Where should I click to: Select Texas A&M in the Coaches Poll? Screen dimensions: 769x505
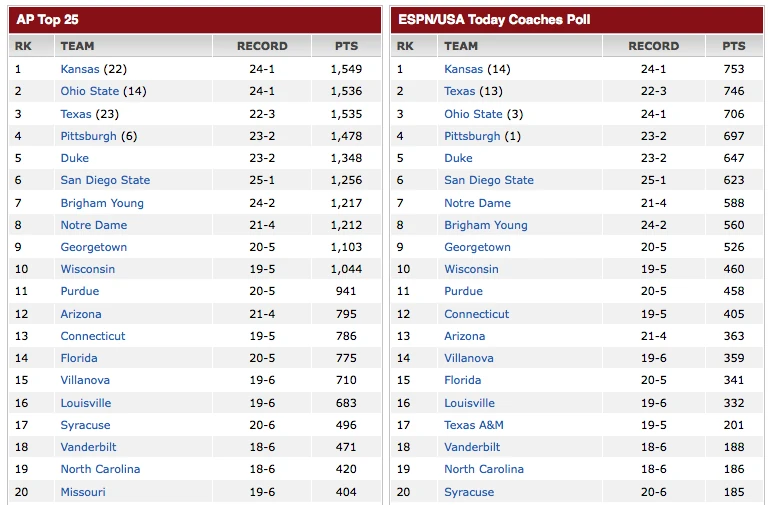[474, 425]
